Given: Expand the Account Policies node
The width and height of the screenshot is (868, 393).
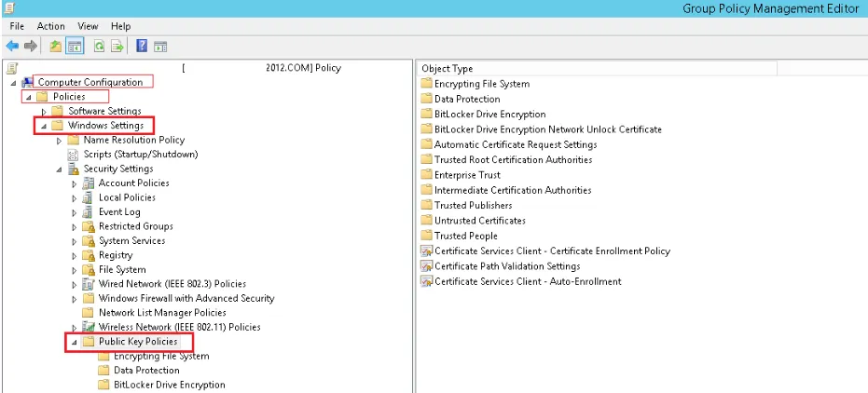Looking at the screenshot, I should point(75,183).
